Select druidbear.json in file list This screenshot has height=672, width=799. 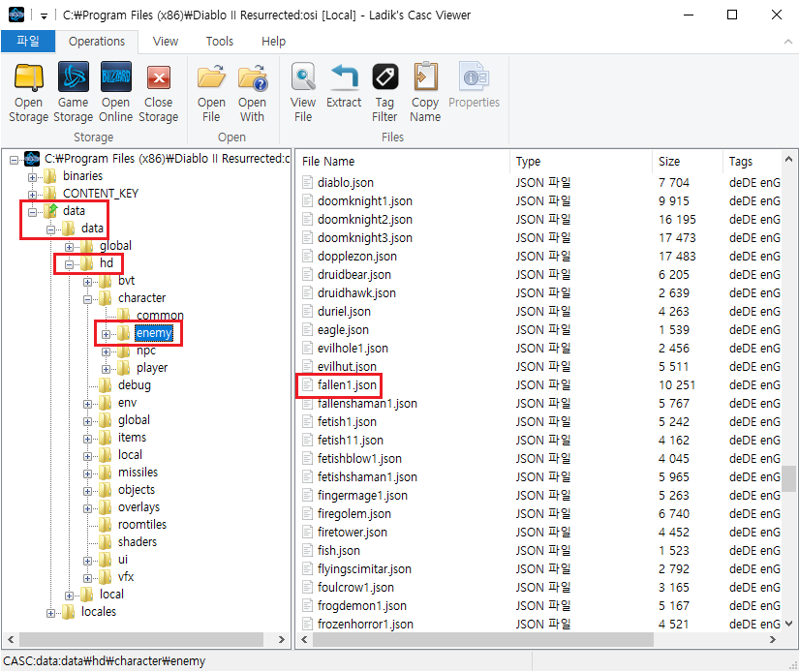point(354,275)
